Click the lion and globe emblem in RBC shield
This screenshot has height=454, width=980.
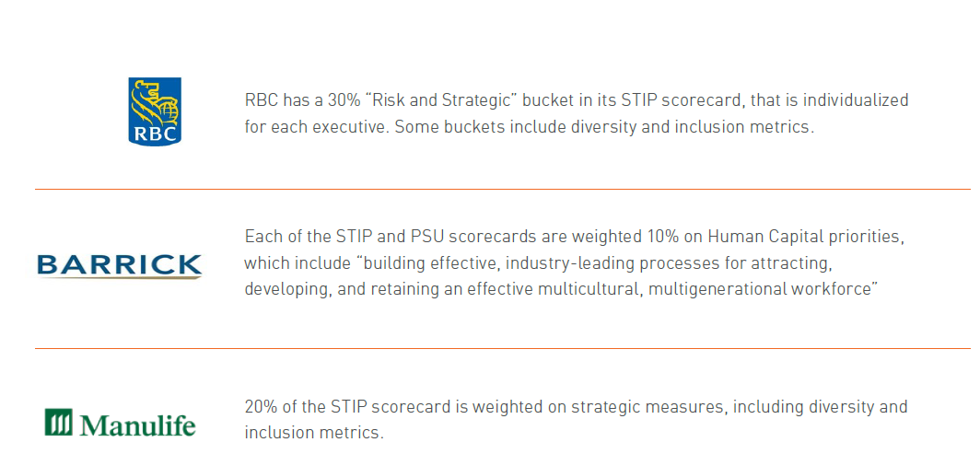155,102
